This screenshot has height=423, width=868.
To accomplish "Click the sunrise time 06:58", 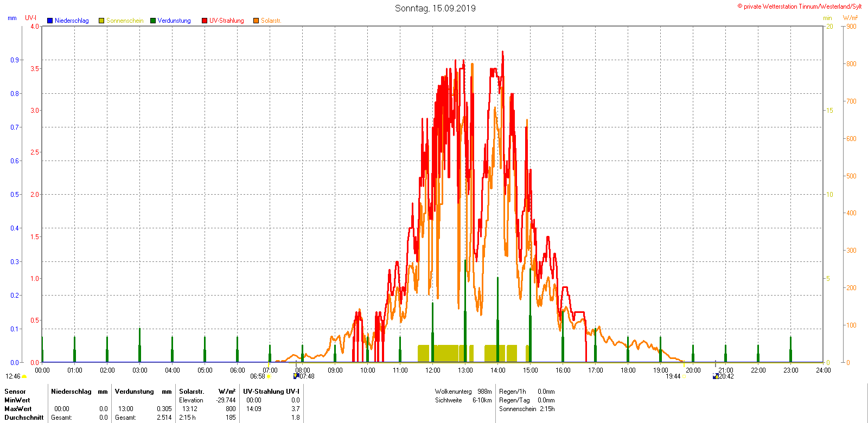I will click(258, 376).
